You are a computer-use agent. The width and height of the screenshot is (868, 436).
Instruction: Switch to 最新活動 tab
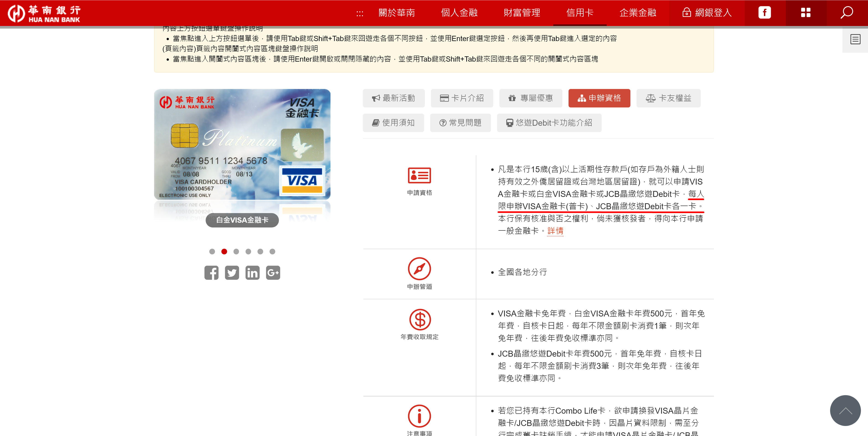[393, 98]
